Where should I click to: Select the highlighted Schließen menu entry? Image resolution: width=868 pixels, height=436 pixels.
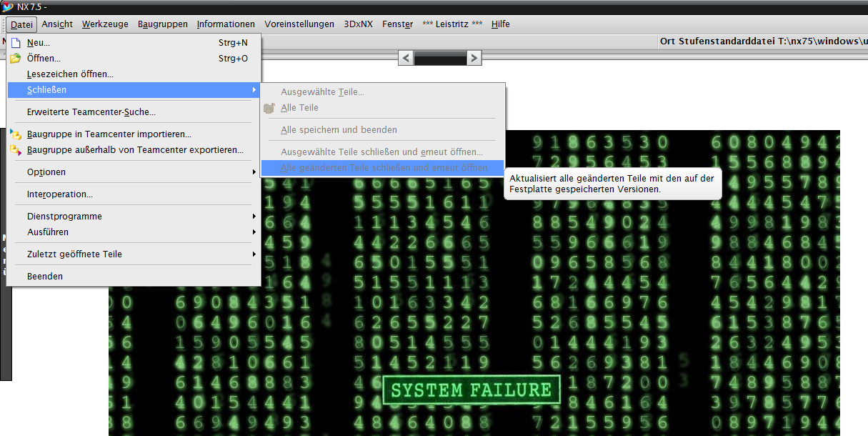(134, 90)
